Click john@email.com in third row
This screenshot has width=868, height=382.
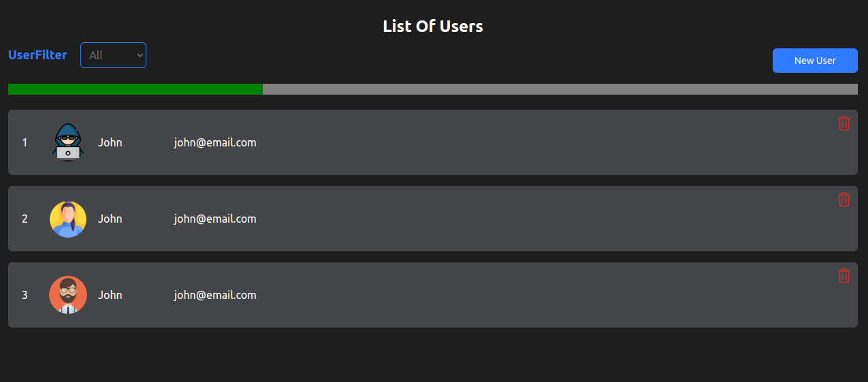pos(215,295)
